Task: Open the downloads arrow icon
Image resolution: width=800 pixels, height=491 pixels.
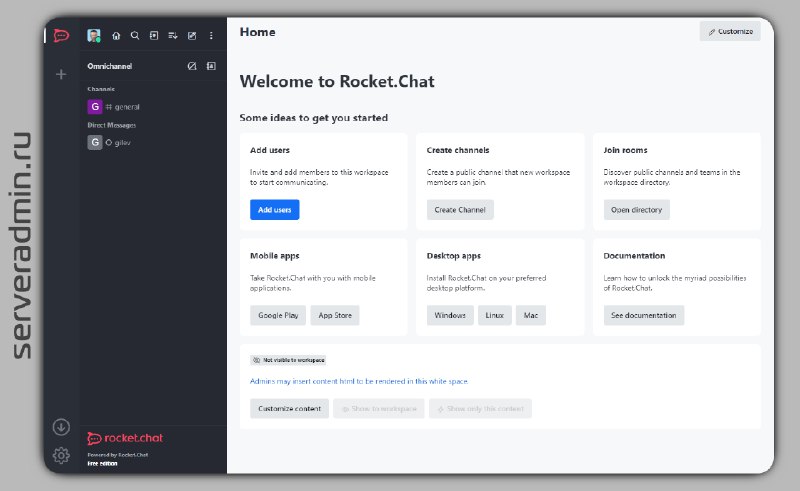Action: point(61,427)
